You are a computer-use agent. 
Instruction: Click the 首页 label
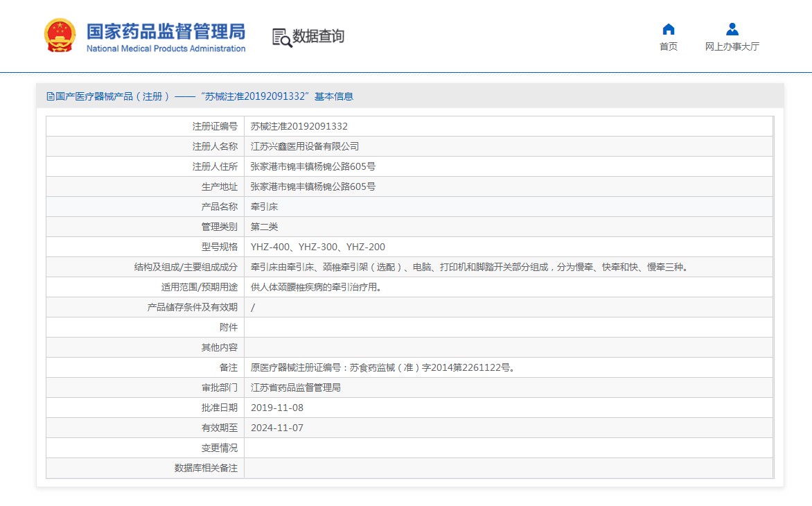tap(669, 46)
